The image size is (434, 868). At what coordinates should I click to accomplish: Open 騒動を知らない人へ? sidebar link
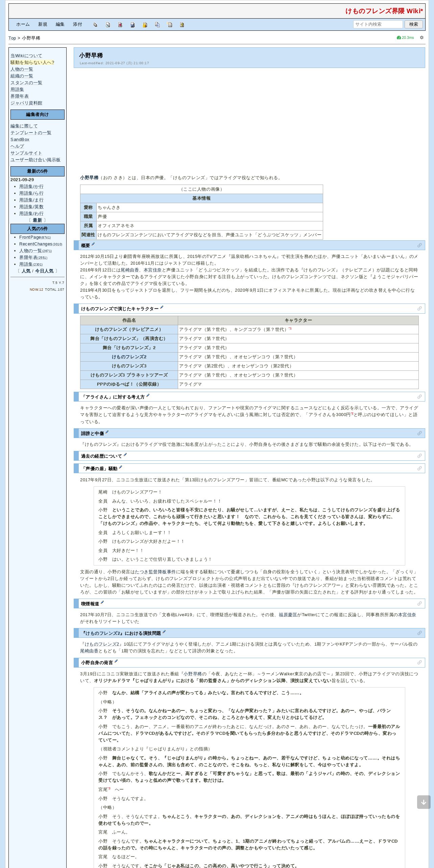(32, 63)
